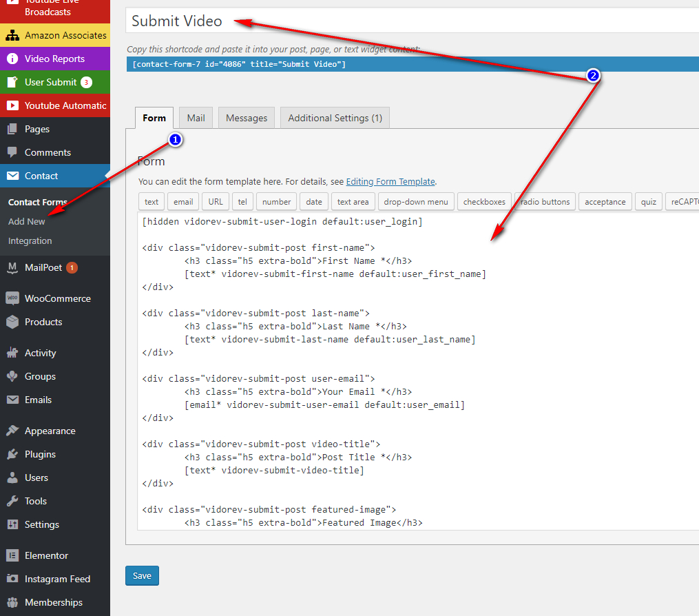699x616 pixels.
Task: Open Instagram Feed camera icon
Action: (12, 579)
